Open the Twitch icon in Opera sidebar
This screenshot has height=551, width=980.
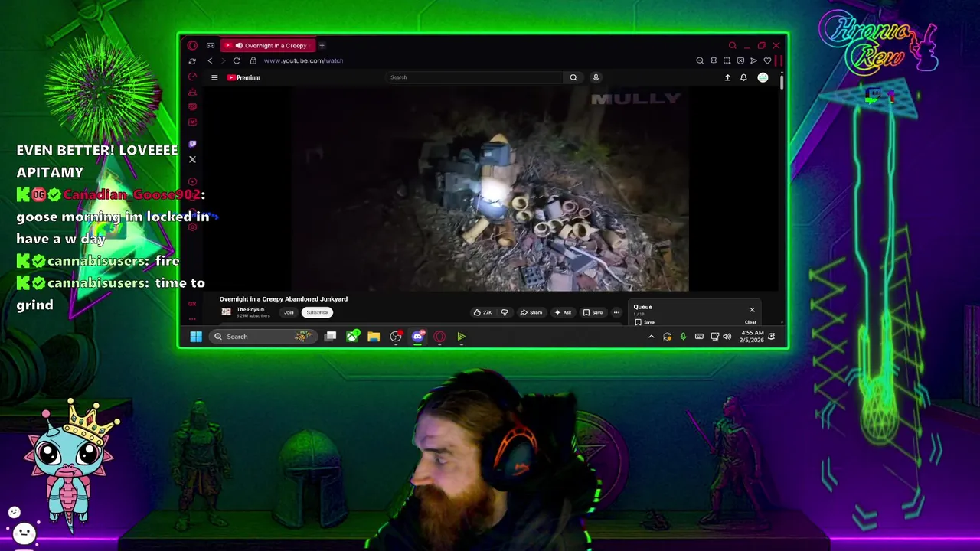(x=192, y=144)
